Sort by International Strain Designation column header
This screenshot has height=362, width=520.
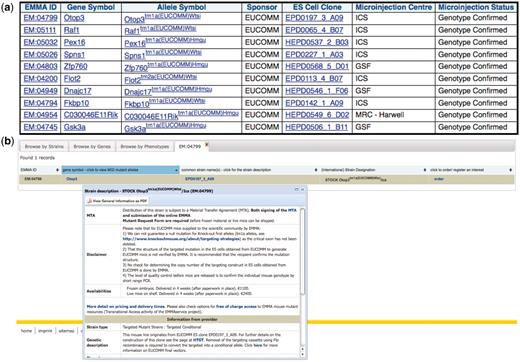click(x=373, y=170)
